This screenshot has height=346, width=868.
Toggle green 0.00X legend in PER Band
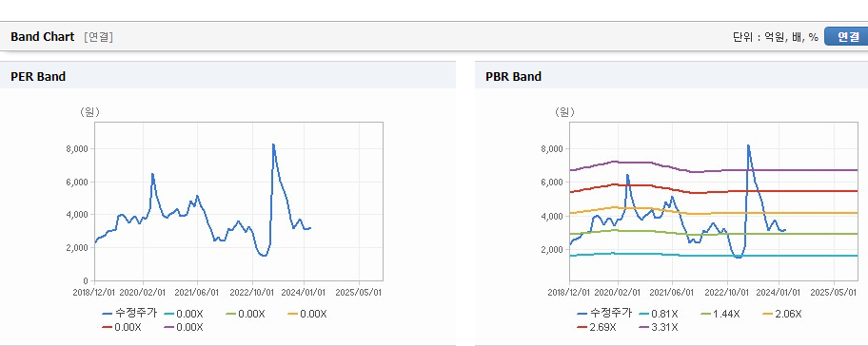click(x=246, y=314)
